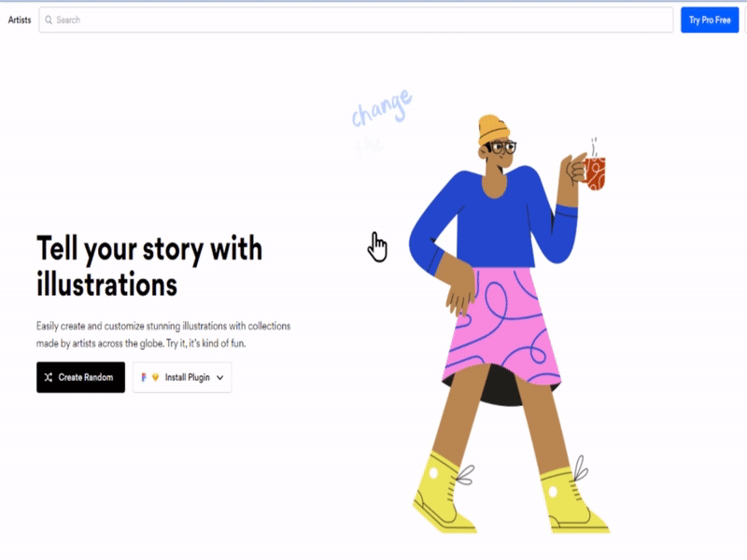Click the red coffee mug in the illustration

[595, 174]
